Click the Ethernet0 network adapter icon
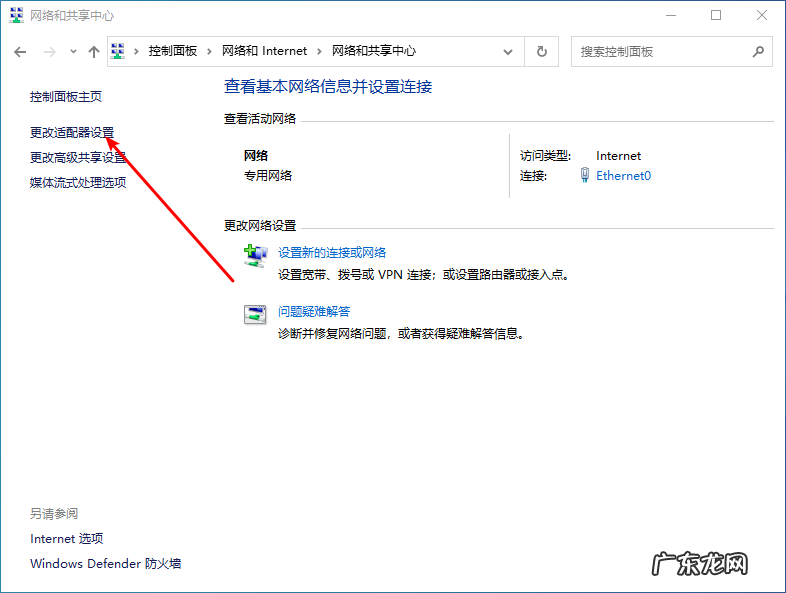The height and width of the screenshot is (593, 786). click(584, 175)
